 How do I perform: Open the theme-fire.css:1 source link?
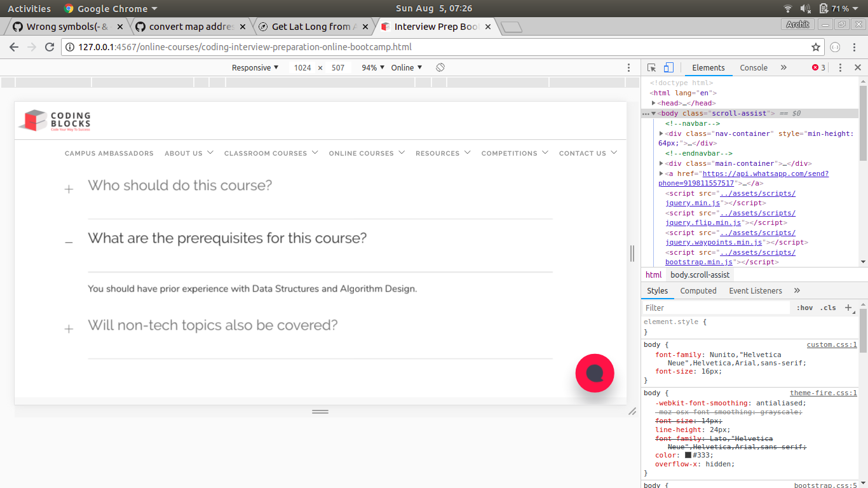[824, 393]
